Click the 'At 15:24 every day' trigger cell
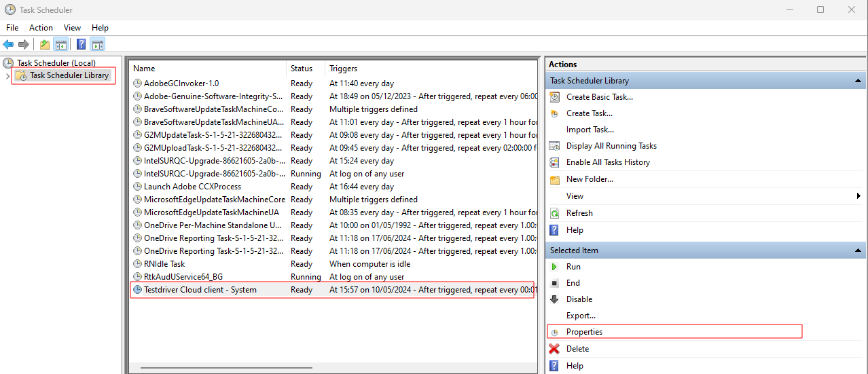The width and height of the screenshot is (868, 374). click(361, 161)
